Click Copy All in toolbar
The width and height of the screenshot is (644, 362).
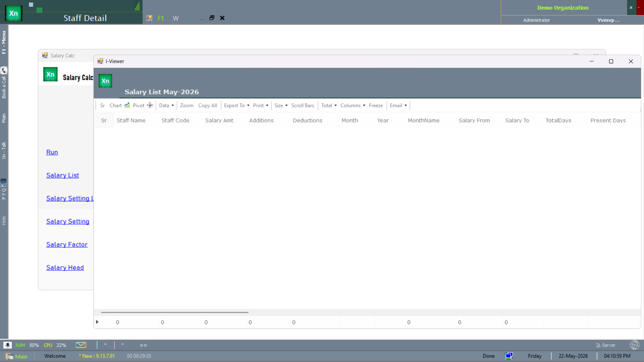(x=207, y=105)
